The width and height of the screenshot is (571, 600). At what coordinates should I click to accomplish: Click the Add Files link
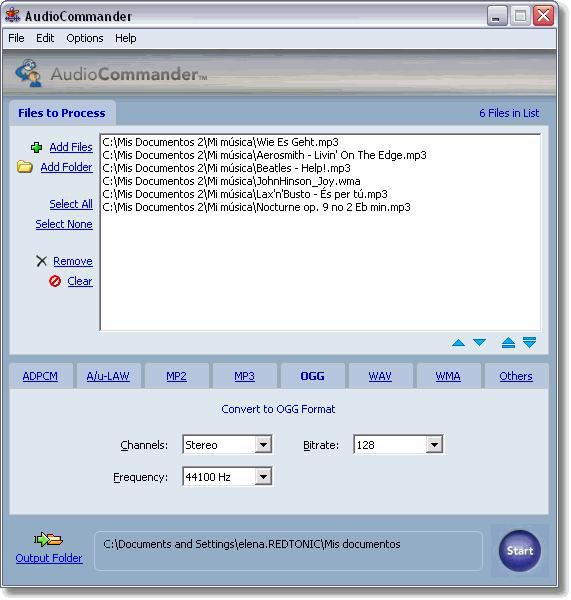(x=71, y=147)
